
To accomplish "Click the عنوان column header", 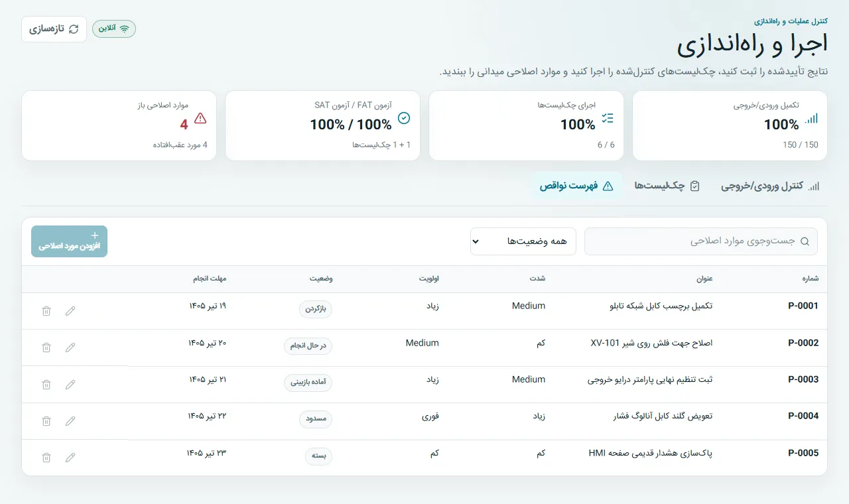I will click(x=704, y=279).
